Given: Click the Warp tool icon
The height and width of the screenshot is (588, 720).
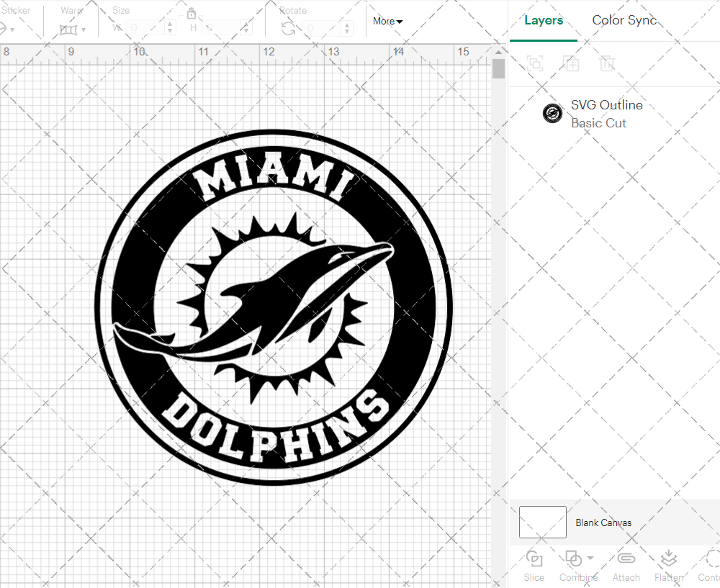Looking at the screenshot, I should [70, 30].
